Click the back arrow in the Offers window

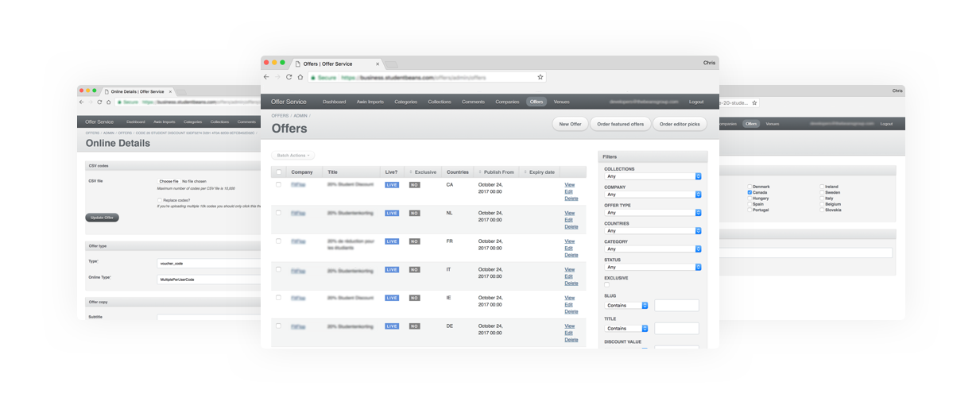(266, 77)
